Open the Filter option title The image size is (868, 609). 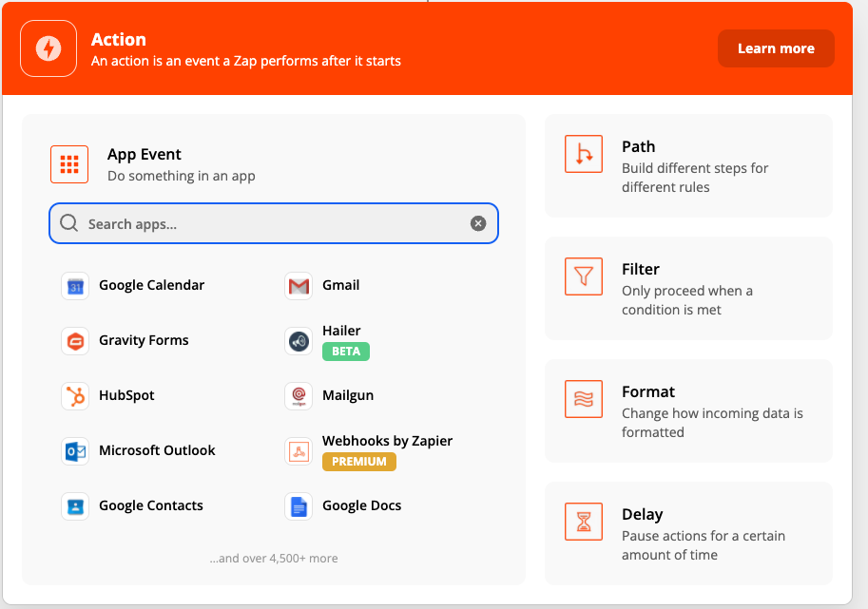point(641,270)
